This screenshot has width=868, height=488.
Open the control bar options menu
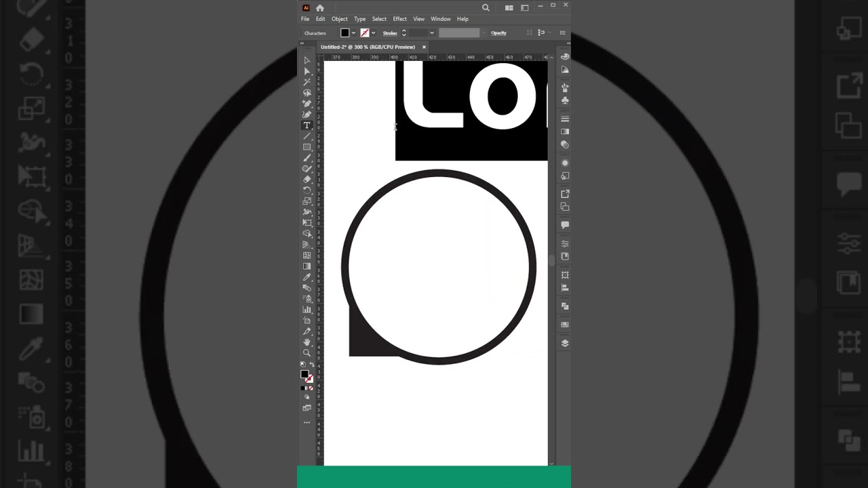pyautogui.click(x=562, y=33)
